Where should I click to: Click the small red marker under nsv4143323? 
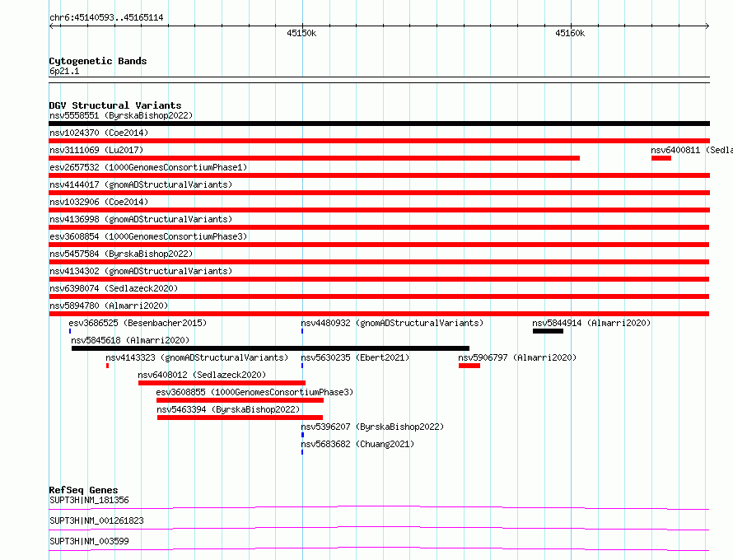coord(108,366)
